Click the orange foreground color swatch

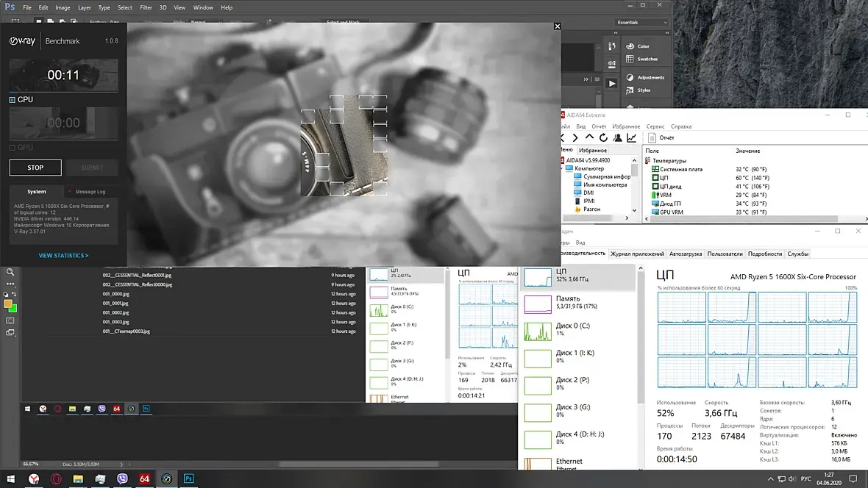[8, 304]
